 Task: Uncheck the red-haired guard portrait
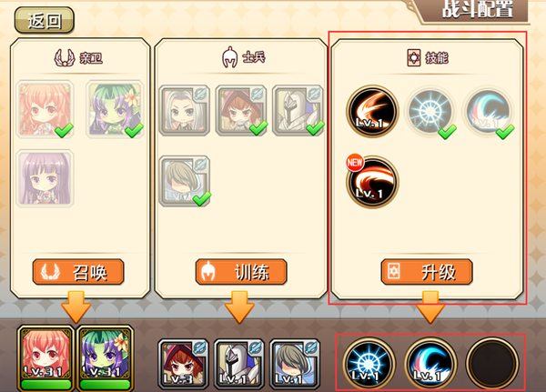(45, 109)
